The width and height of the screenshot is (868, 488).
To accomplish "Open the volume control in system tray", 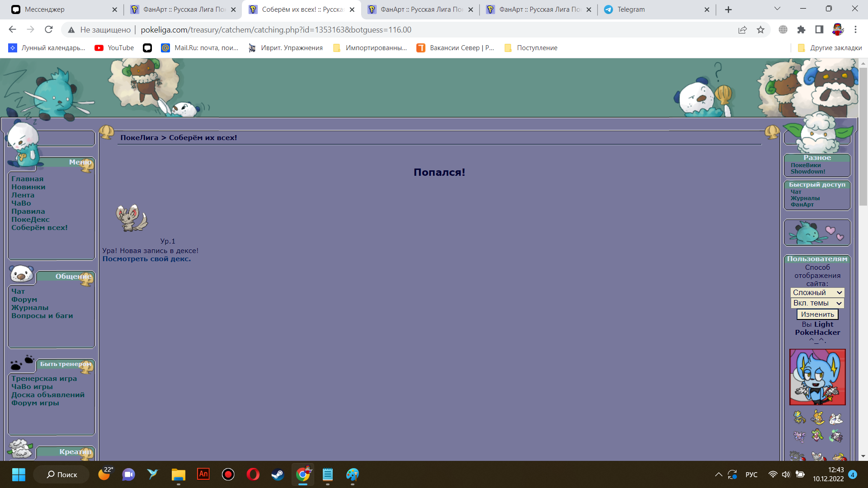I will 786,474.
